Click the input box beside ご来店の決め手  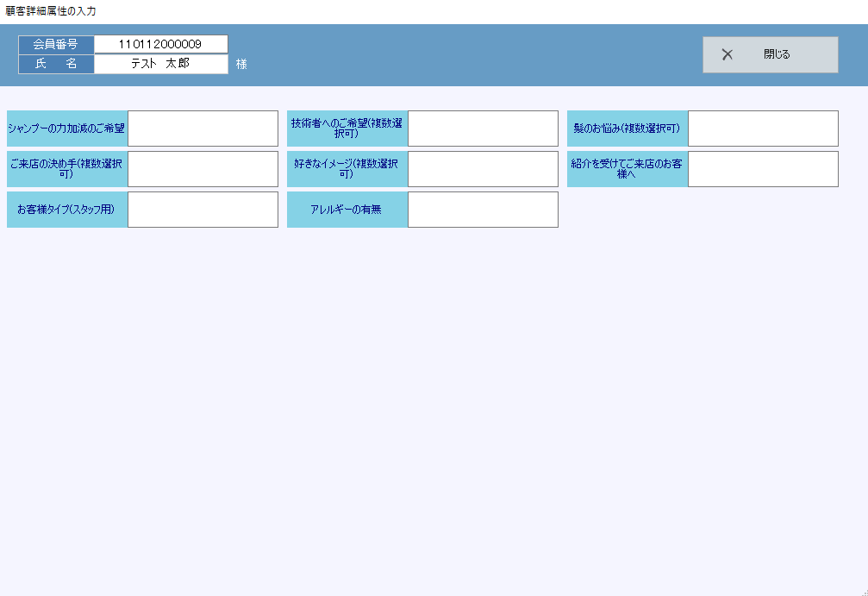203,169
